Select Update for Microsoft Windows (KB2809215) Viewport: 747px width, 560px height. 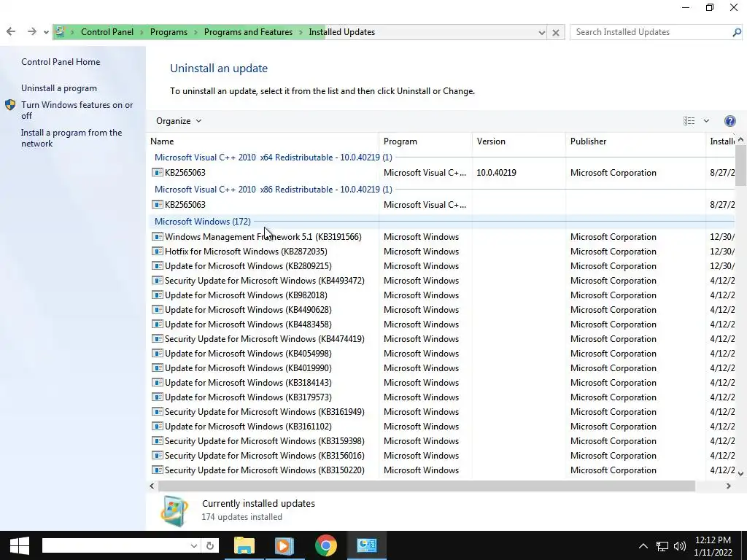coord(442,266)
